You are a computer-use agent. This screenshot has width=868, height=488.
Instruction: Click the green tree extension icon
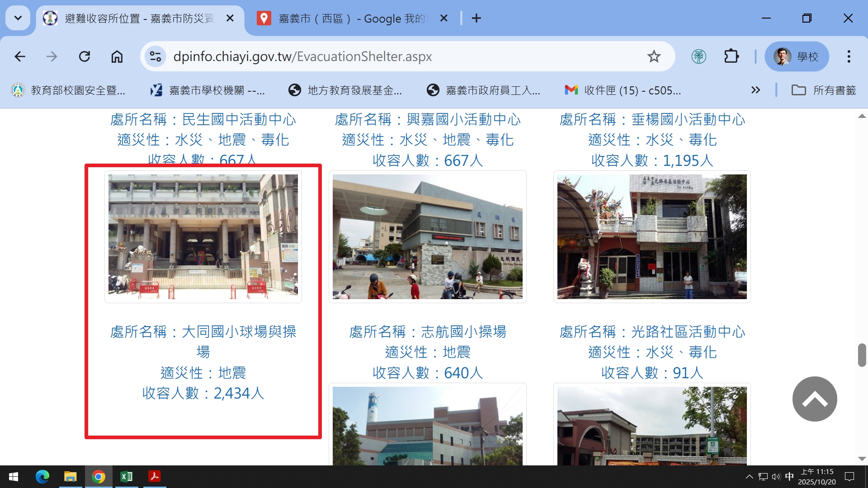click(698, 56)
